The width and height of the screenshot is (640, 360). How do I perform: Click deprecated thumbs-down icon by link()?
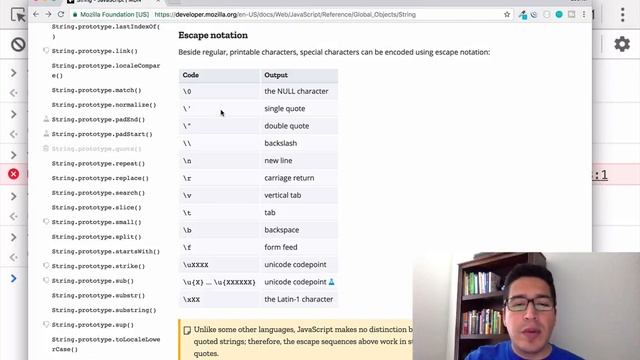click(x=46, y=51)
